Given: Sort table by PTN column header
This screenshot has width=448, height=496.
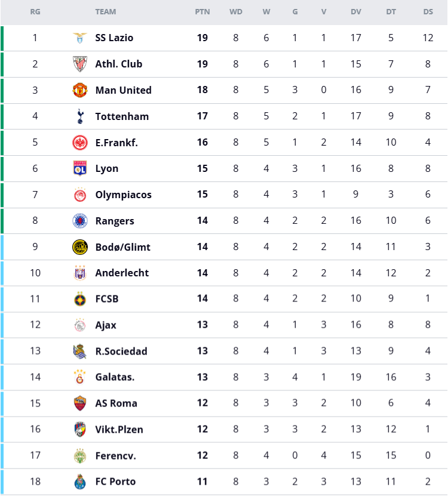Looking at the screenshot, I should tap(202, 11).
